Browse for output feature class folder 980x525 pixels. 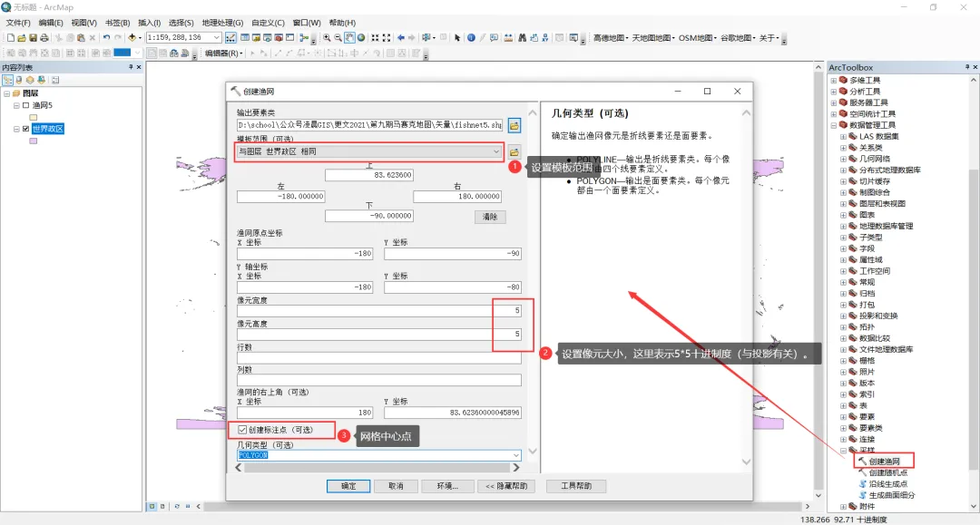[x=514, y=125]
